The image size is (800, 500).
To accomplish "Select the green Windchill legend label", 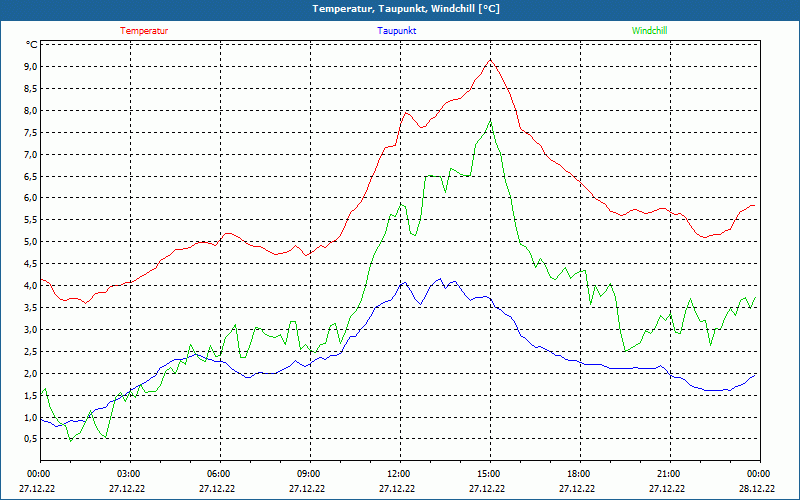I will pos(650,30).
